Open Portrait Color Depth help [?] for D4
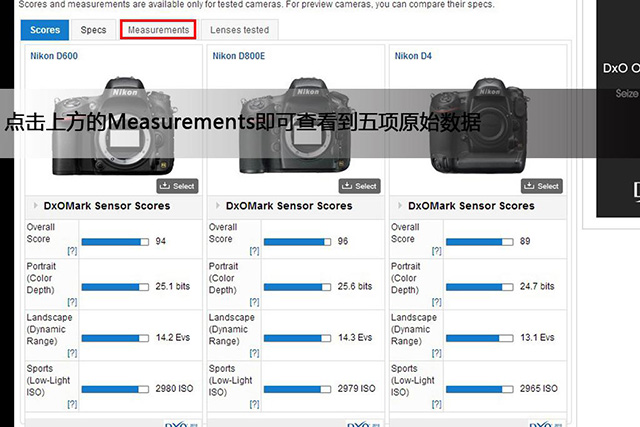Viewport: 640px width, 427px height. pos(437,302)
